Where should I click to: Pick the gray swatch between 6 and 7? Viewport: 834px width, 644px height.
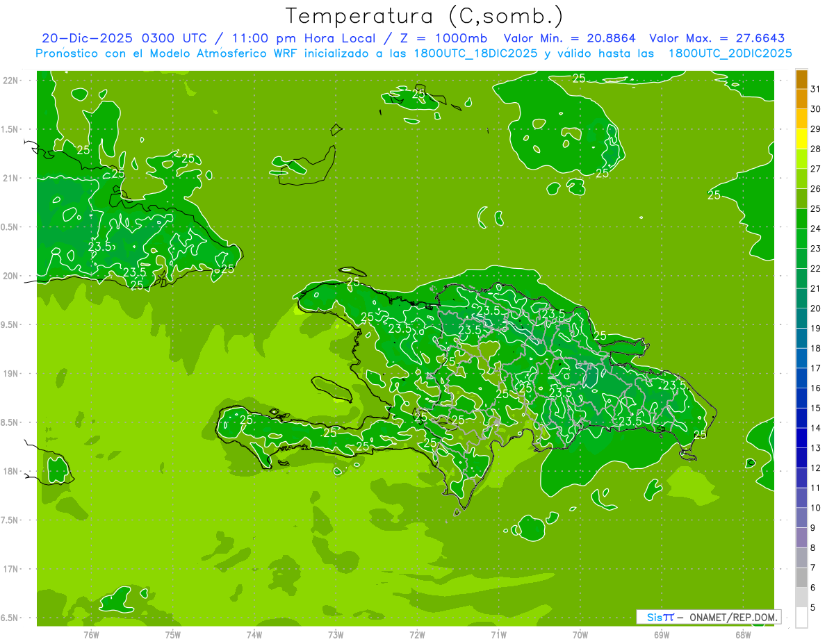point(801,577)
